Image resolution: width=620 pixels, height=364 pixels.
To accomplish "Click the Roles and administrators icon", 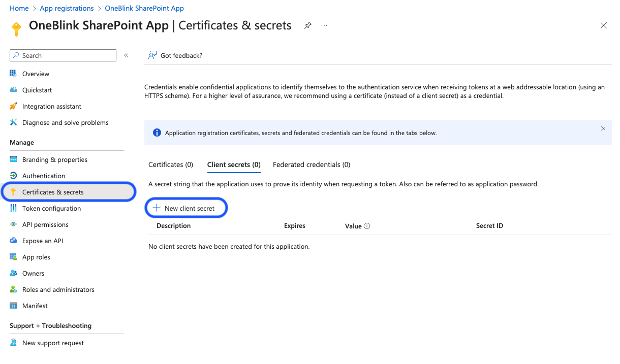I will tap(13, 289).
